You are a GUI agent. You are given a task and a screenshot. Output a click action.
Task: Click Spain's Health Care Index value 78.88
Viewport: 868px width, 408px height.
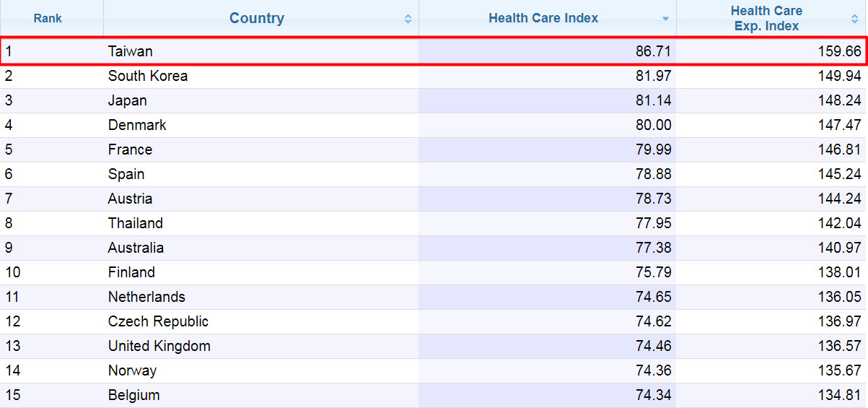652,174
